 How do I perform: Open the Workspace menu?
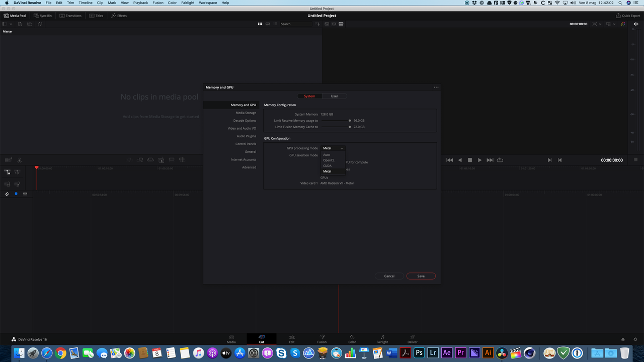coord(208,3)
